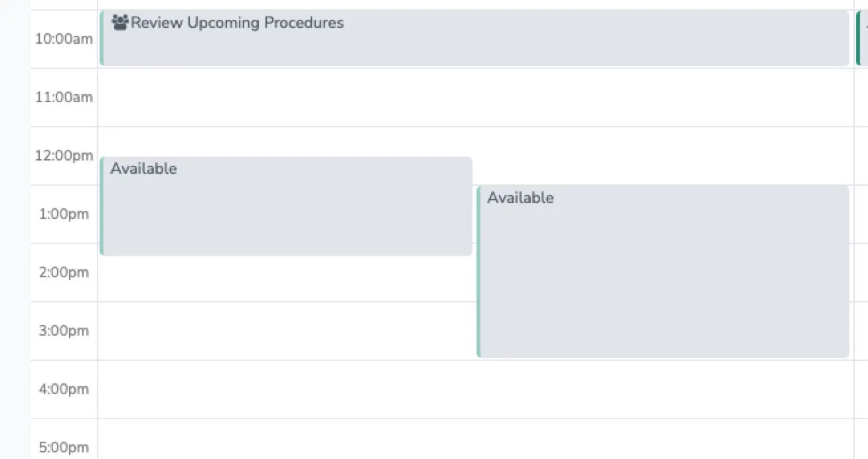Screen dimensions: 868x459
Task: Click the attendees group icon on Review Upcoming Procedures
Action: click(120, 22)
